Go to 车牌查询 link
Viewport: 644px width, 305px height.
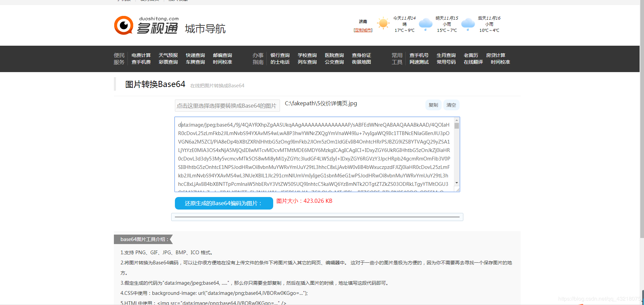tap(195, 62)
